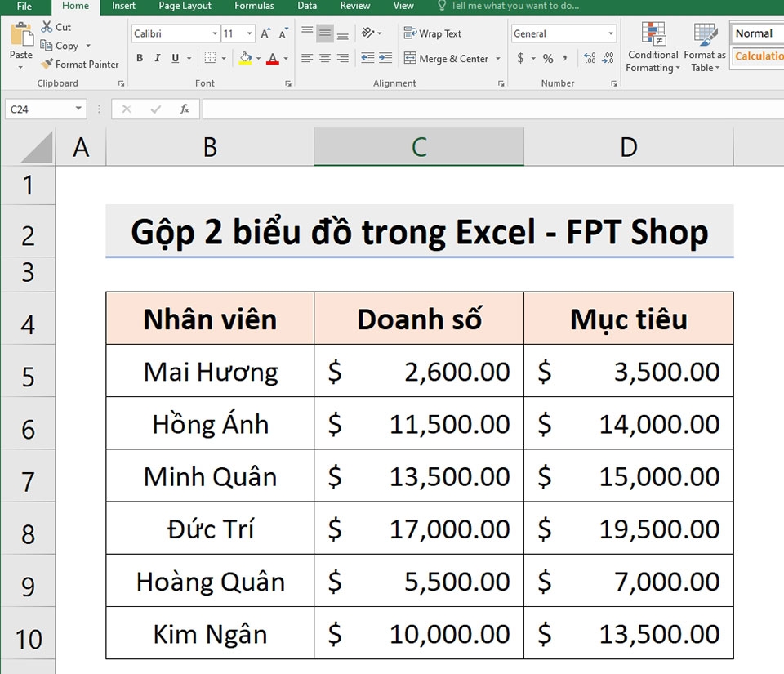This screenshot has width=784, height=674.
Task: Open Format as Table gallery
Action: pos(705,47)
